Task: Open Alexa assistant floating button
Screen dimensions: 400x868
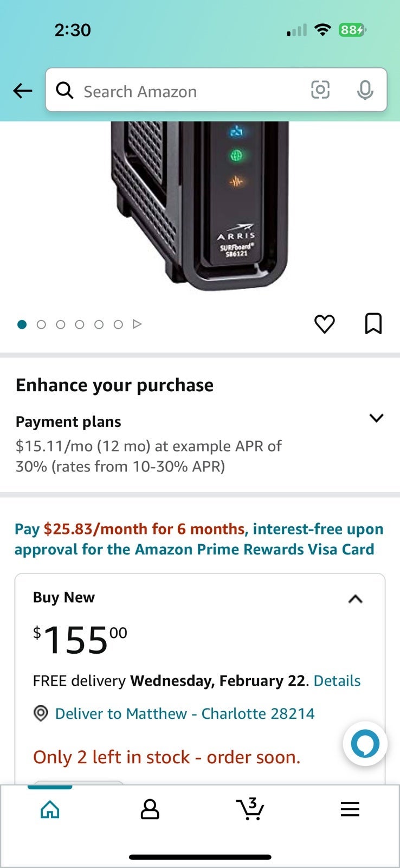Action: click(365, 743)
